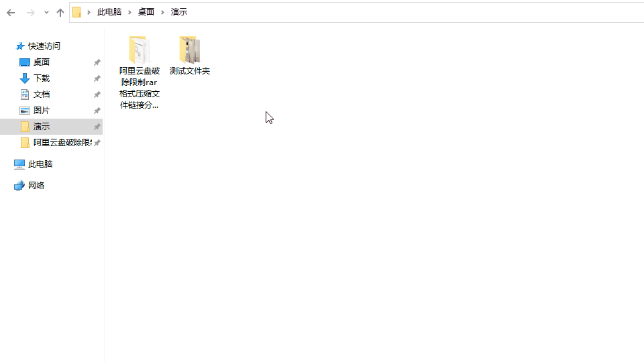Click the 网络 network icon
Screen dimensions: 644x362
click(x=19, y=186)
